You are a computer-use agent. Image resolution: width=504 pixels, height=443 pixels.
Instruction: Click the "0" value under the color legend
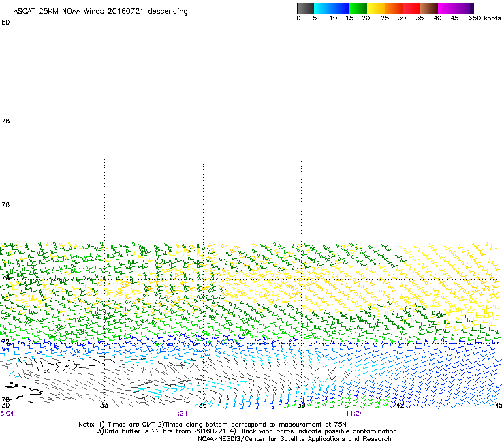pos(298,18)
